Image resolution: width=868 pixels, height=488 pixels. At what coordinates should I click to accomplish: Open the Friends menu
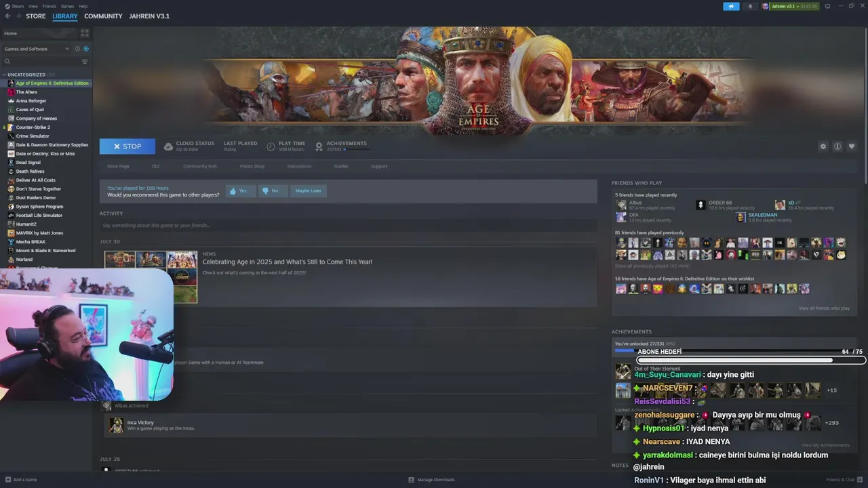click(x=50, y=6)
